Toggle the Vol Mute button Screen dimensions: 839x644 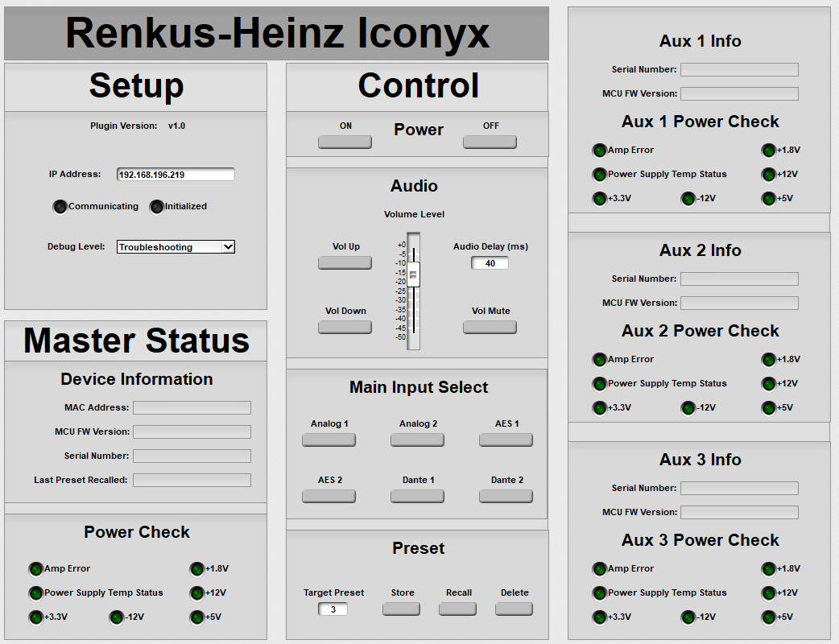coord(490,327)
